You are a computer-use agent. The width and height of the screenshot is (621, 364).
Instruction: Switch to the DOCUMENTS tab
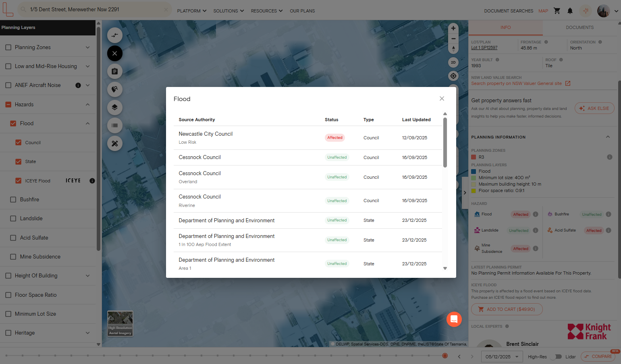(x=579, y=27)
